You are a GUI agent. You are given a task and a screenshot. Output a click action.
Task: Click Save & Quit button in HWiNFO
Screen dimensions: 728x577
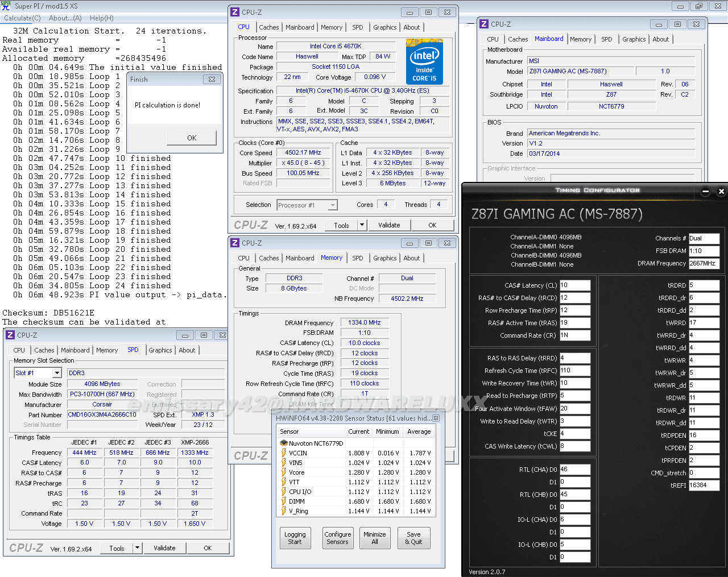click(x=413, y=538)
